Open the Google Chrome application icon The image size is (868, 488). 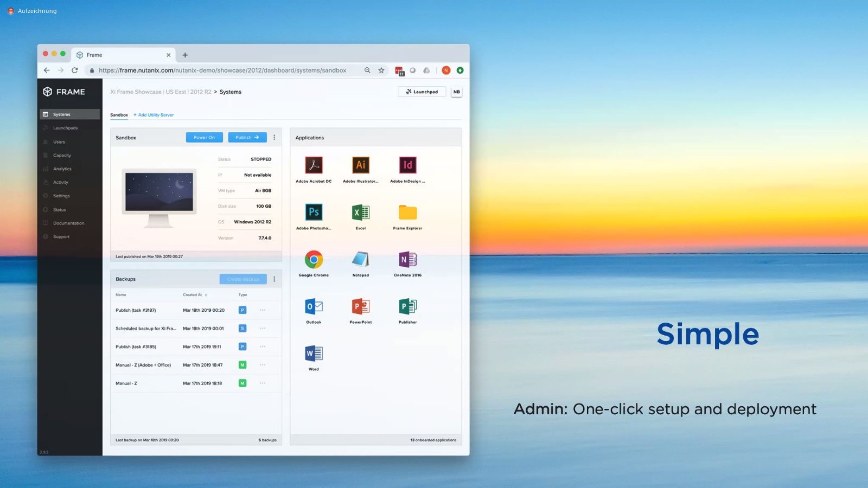tap(314, 260)
